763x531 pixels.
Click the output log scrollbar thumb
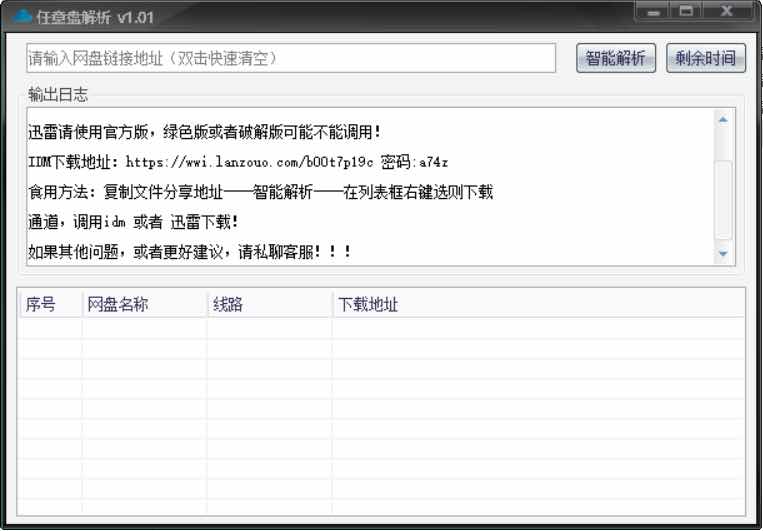(x=723, y=200)
